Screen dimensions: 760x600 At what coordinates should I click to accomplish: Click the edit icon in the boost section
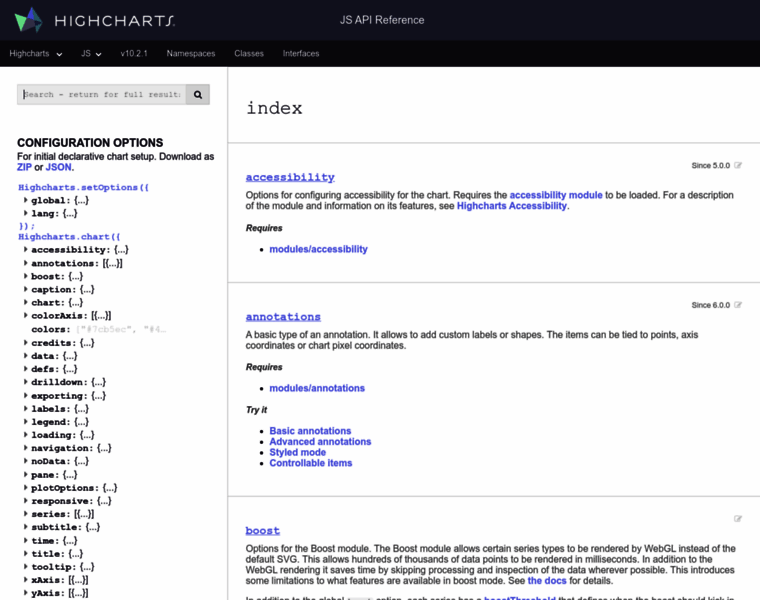(738, 519)
